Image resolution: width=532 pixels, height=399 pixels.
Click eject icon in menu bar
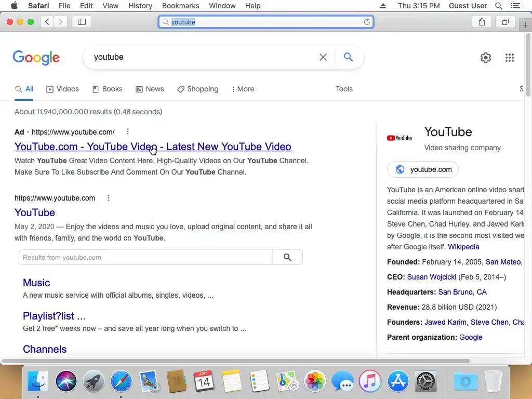tap(383, 6)
